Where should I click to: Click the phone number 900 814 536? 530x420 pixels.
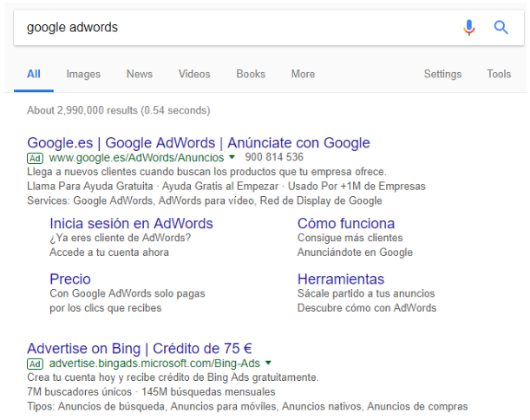coord(274,157)
